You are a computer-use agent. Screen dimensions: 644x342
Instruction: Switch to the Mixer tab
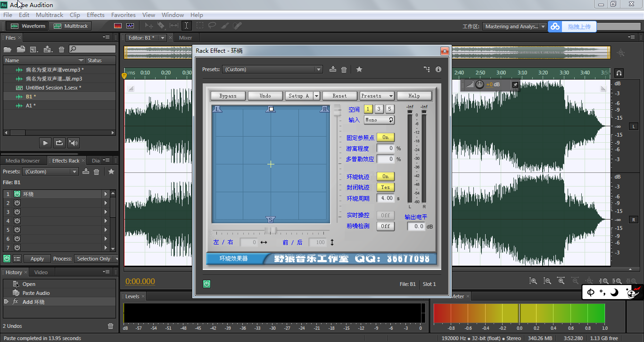185,38
